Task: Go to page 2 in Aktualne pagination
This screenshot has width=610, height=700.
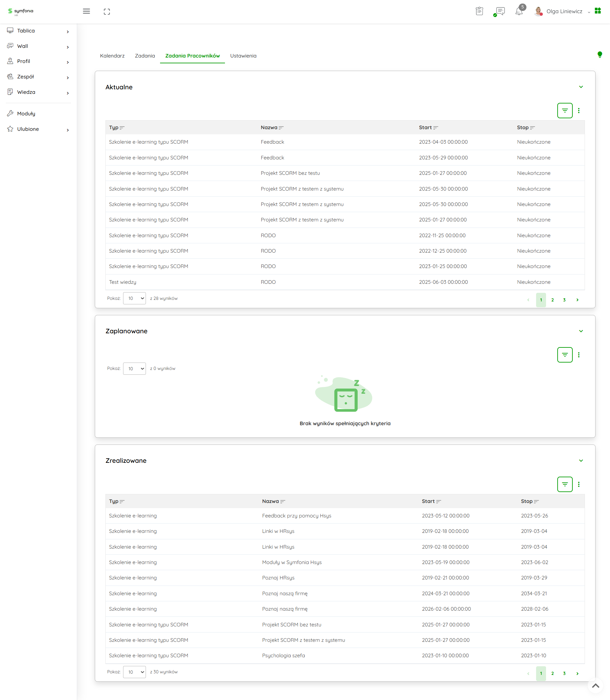Action: tap(552, 300)
